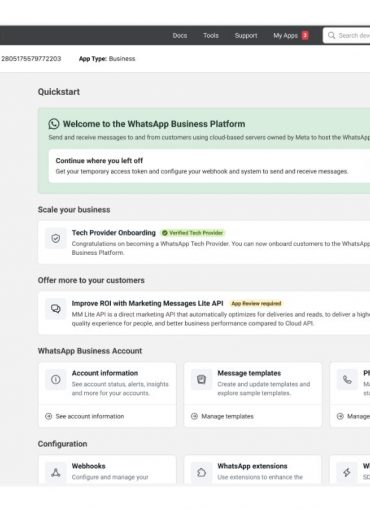Click the phone icon in Phone numbers card
The height and width of the screenshot is (510, 370).
347,379
